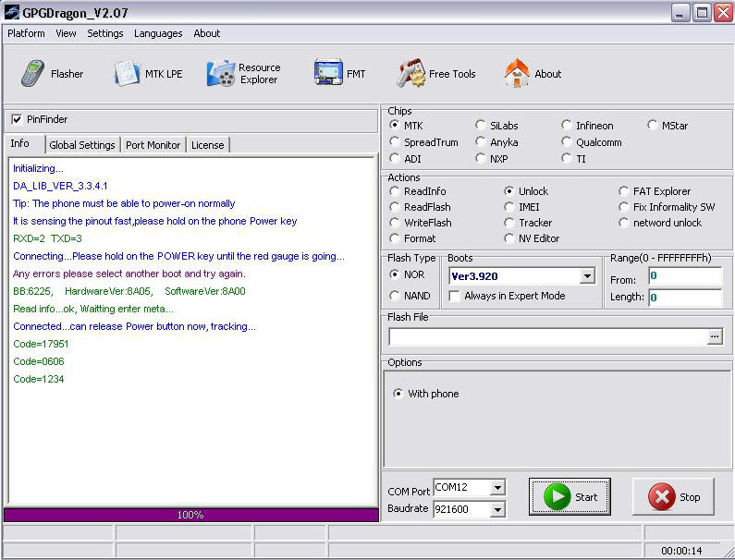
Task: Select WriteFlash action radio button
Action: pos(395,223)
